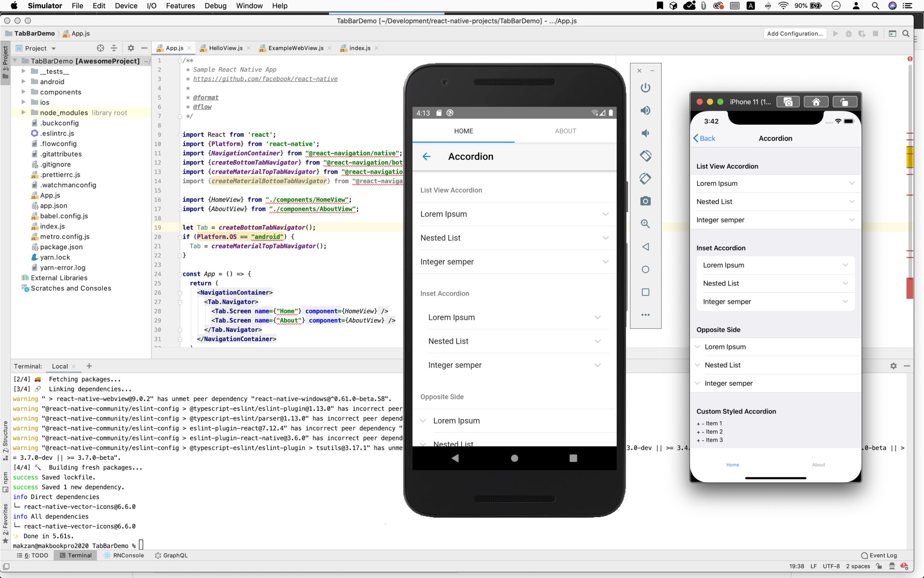Rotate the emulator left with the rotate icon
The height and width of the screenshot is (578, 924).
[x=645, y=156]
